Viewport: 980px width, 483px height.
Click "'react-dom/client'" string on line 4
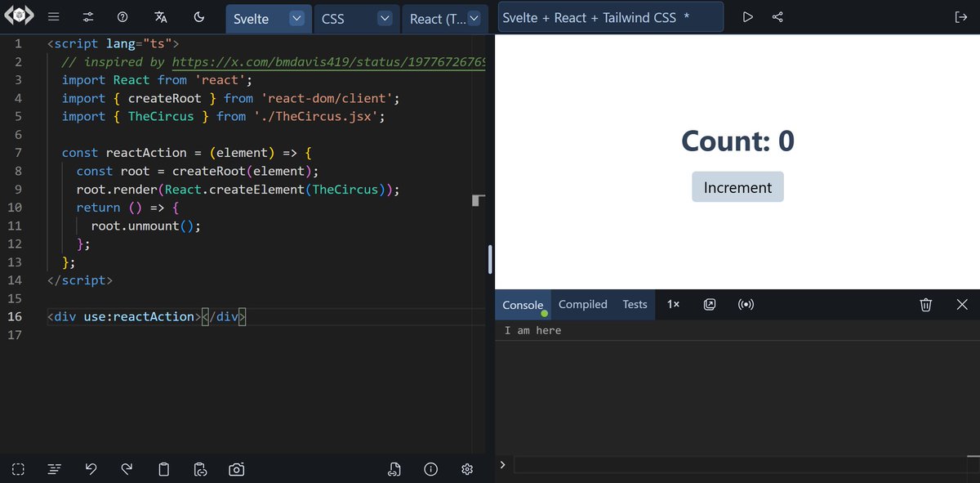(x=327, y=98)
